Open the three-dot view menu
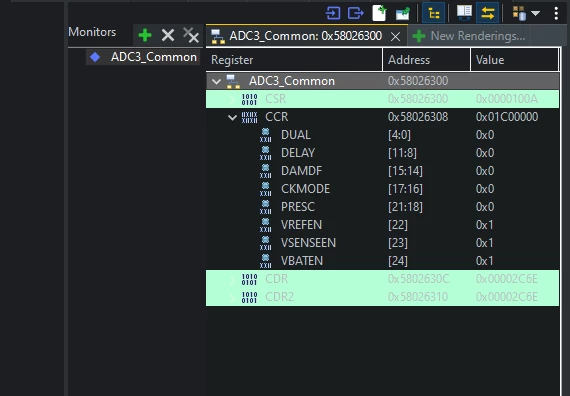The width and height of the screenshot is (570, 396). coord(556,13)
